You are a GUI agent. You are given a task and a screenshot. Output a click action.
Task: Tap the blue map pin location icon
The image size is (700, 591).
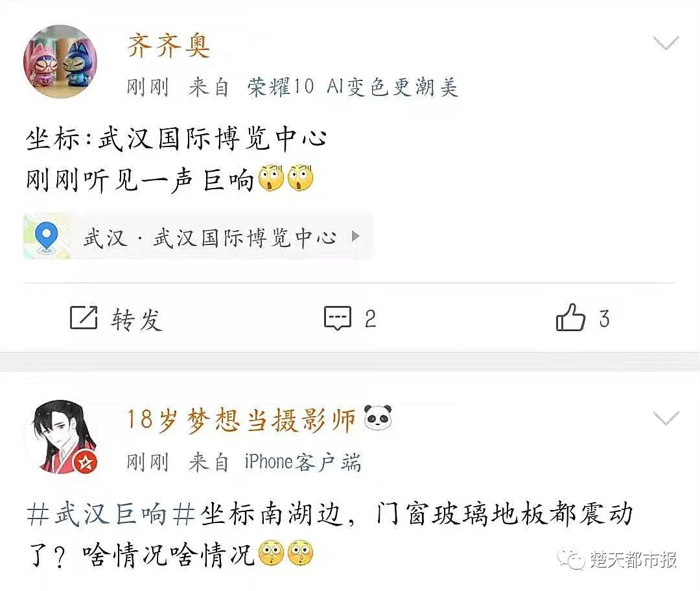coord(47,237)
